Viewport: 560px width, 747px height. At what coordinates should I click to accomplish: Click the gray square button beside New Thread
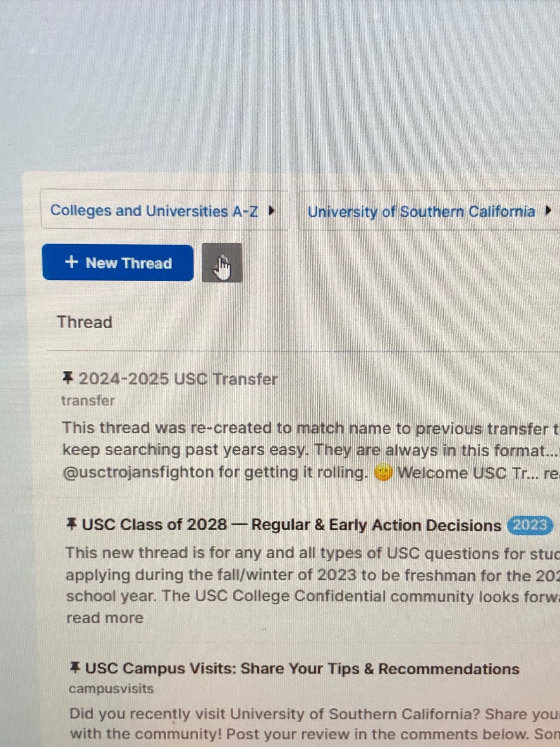(x=222, y=263)
